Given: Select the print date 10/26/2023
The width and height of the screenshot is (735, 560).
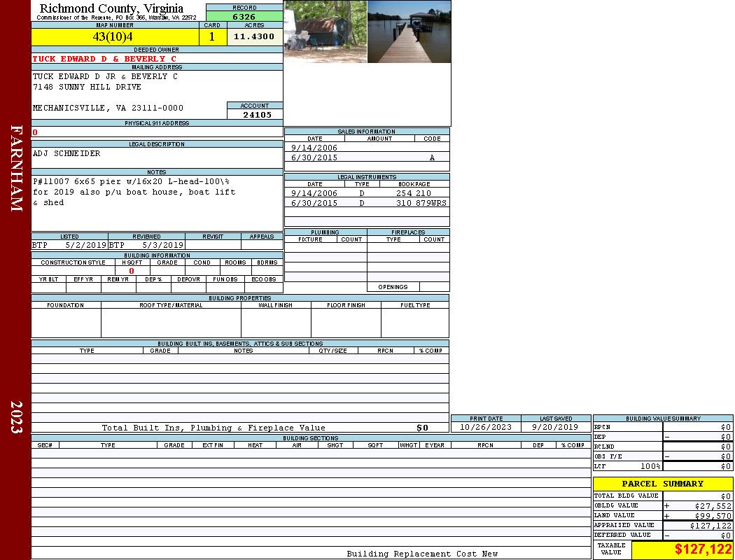Looking at the screenshot, I should pyautogui.click(x=485, y=427).
